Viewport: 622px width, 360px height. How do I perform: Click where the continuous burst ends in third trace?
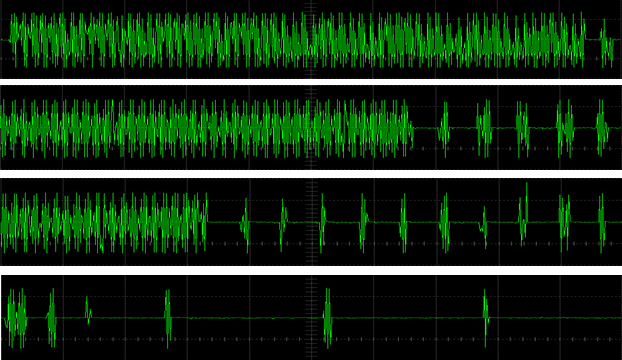point(204,222)
